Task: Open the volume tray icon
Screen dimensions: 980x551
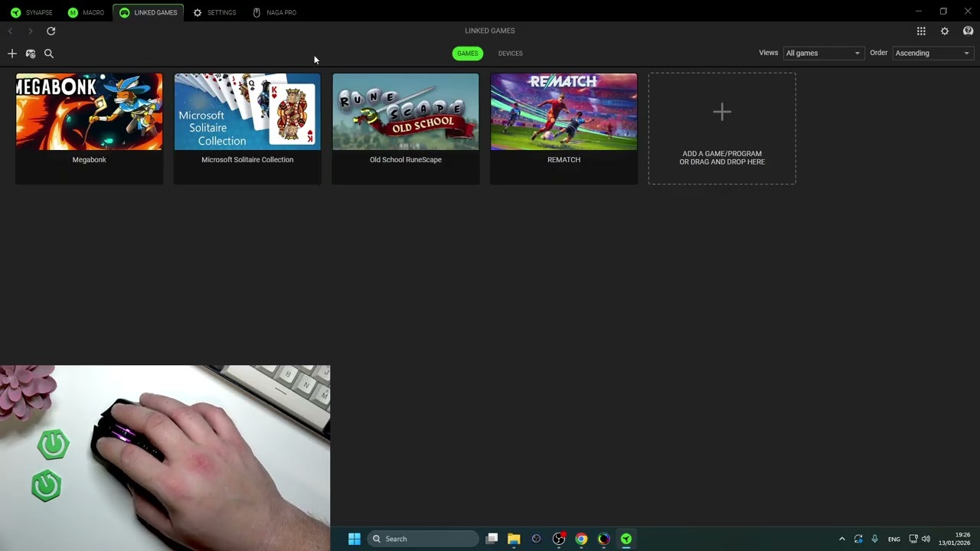Action: pyautogui.click(x=926, y=539)
